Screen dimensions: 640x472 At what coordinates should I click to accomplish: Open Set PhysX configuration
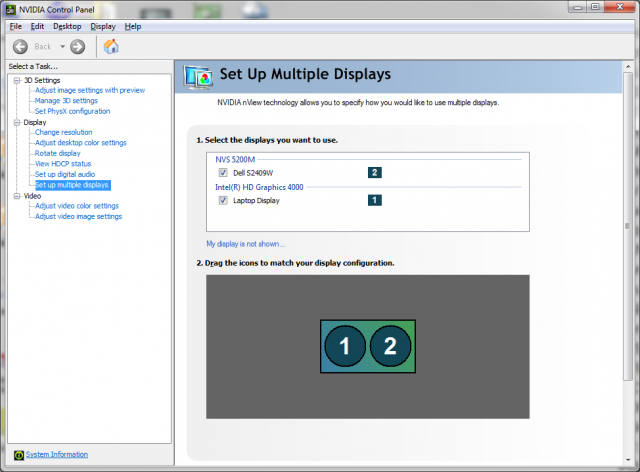[x=72, y=111]
